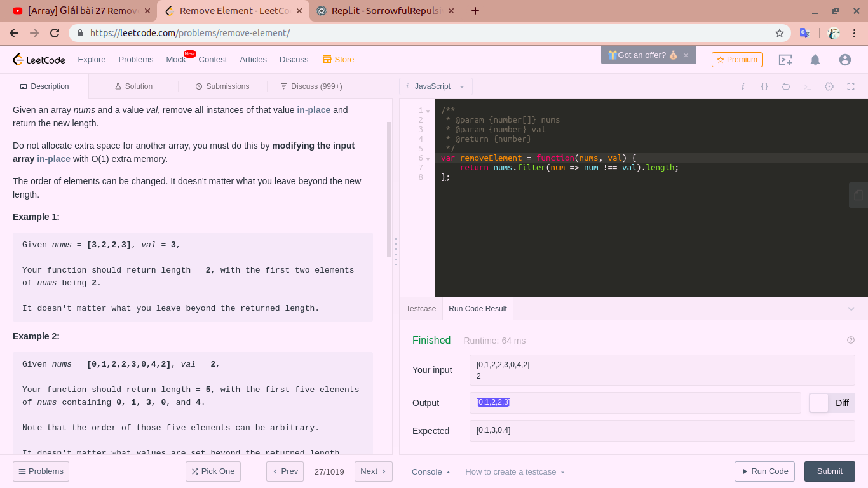Toggle the Diff switch on
Viewport: 868px width, 488px height.
click(819, 403)
